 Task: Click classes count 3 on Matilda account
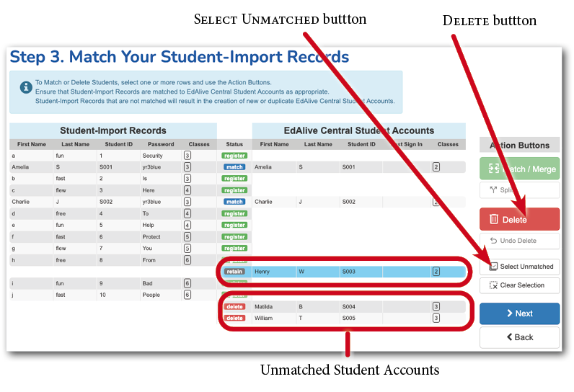[x=436, y=306]
